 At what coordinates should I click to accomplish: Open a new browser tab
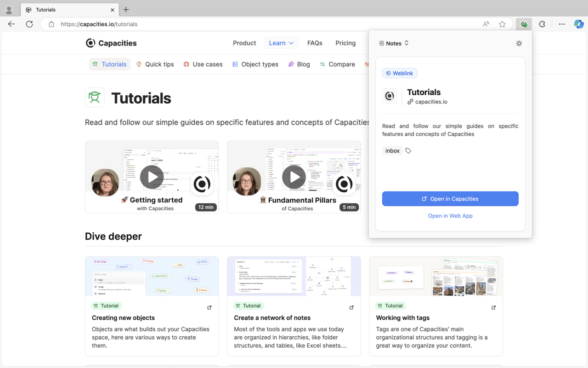click(x=126, y=10)
